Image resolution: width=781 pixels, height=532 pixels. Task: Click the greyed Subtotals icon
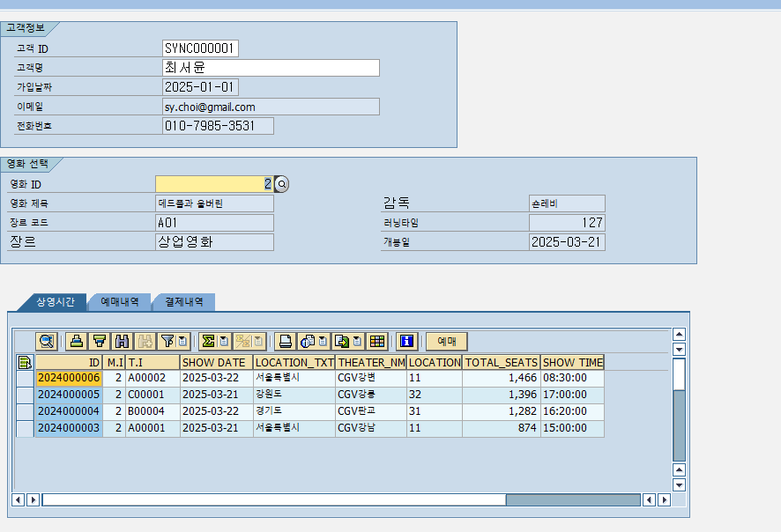[242, 342]
